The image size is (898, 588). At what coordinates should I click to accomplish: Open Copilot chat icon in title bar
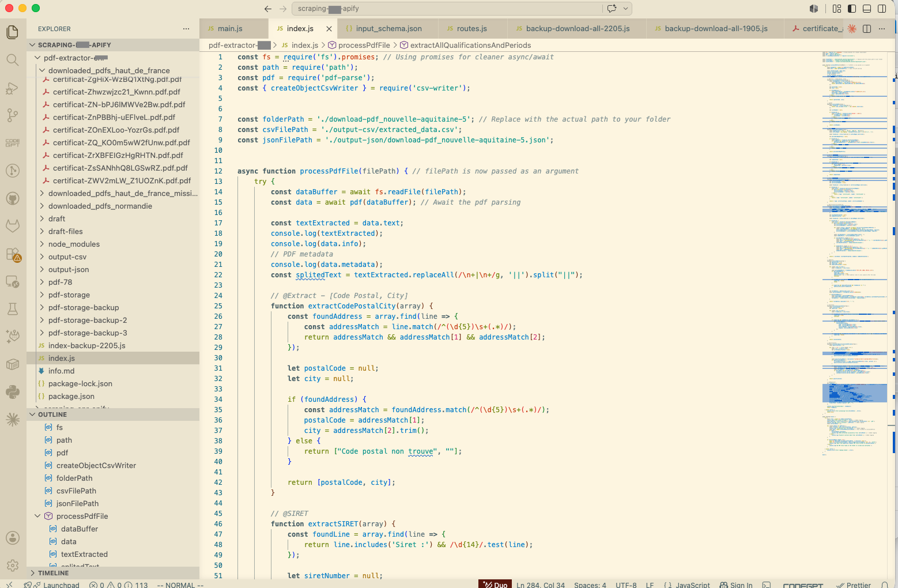pos(612,9)
